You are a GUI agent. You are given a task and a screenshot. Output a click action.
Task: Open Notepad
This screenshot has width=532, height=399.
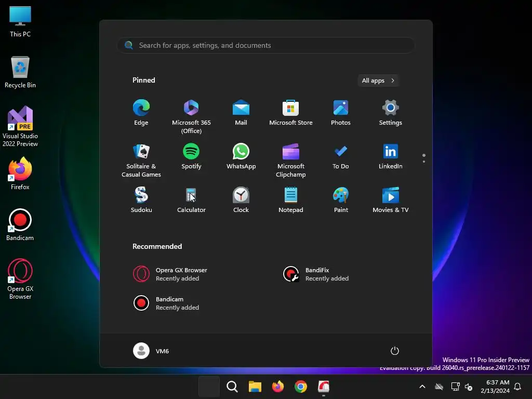[291, 200]
